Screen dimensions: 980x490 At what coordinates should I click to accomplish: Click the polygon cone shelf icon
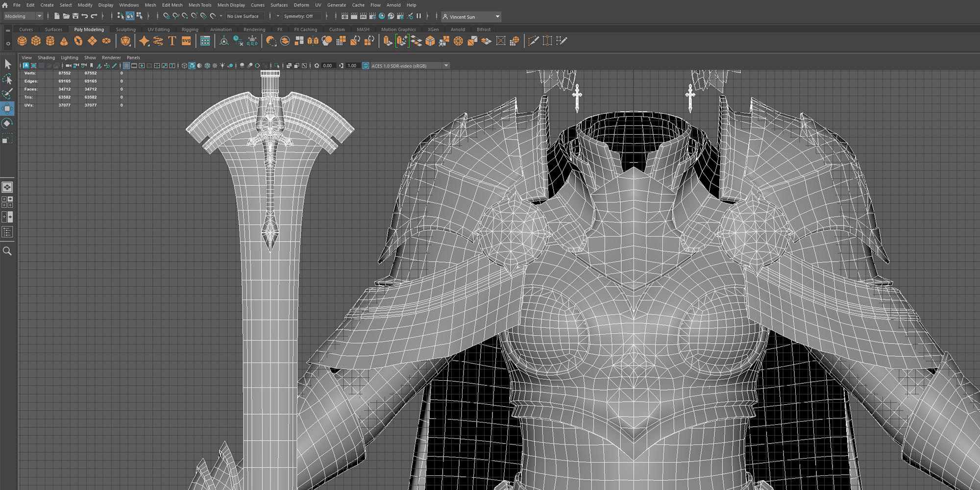click(64, 41)
